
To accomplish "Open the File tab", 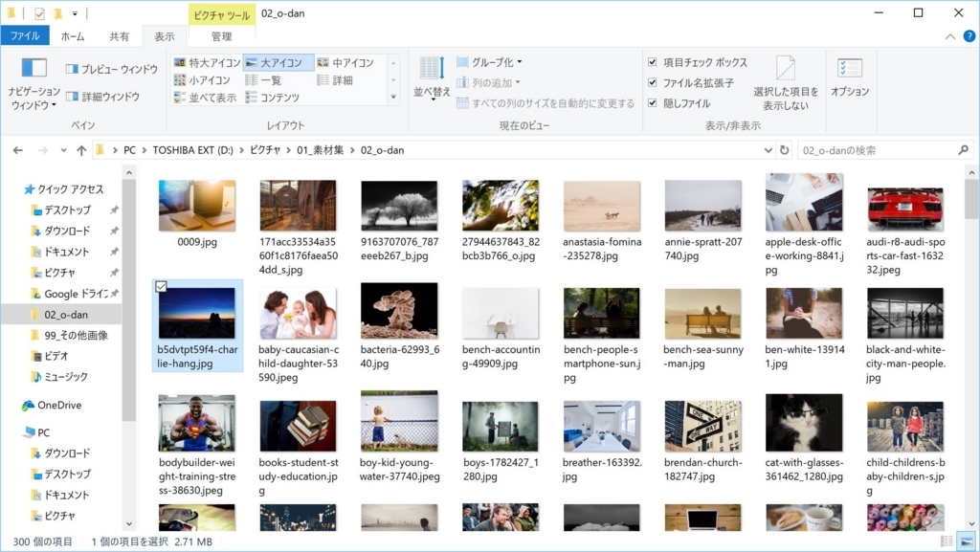I will pos(24,36).
